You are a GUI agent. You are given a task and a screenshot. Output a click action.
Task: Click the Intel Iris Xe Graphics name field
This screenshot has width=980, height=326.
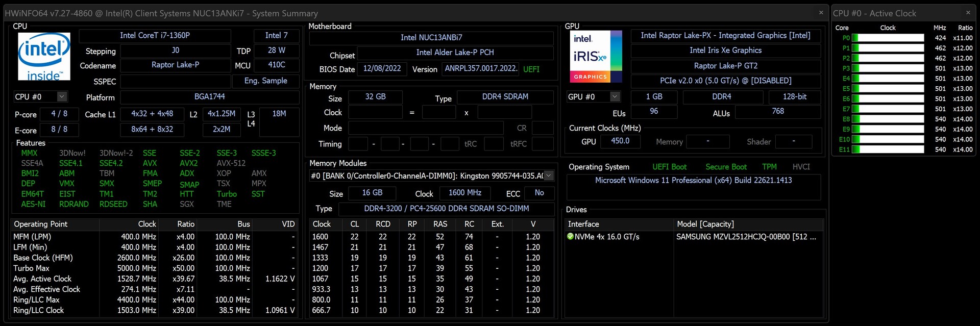click(726, 51)
